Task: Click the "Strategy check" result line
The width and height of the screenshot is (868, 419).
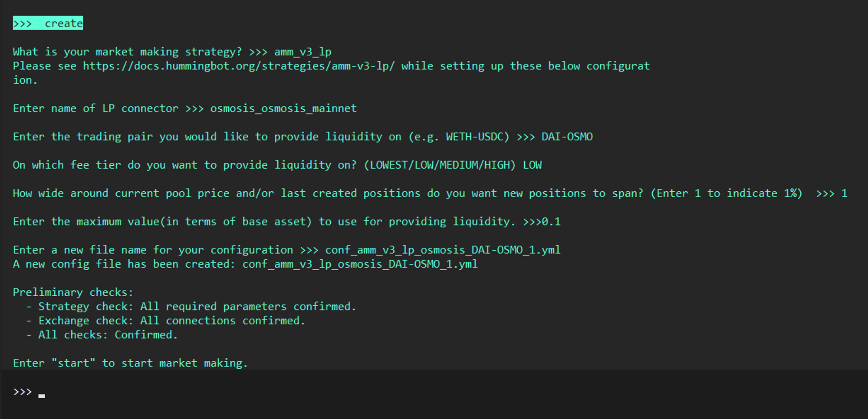Action: (x=197, y=307)
